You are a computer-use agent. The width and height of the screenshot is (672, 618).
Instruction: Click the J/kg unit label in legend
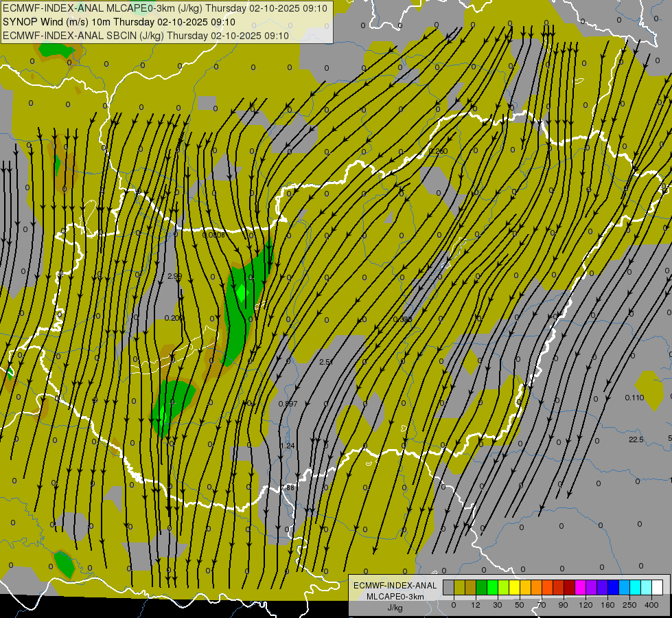[x=395, y=608]
